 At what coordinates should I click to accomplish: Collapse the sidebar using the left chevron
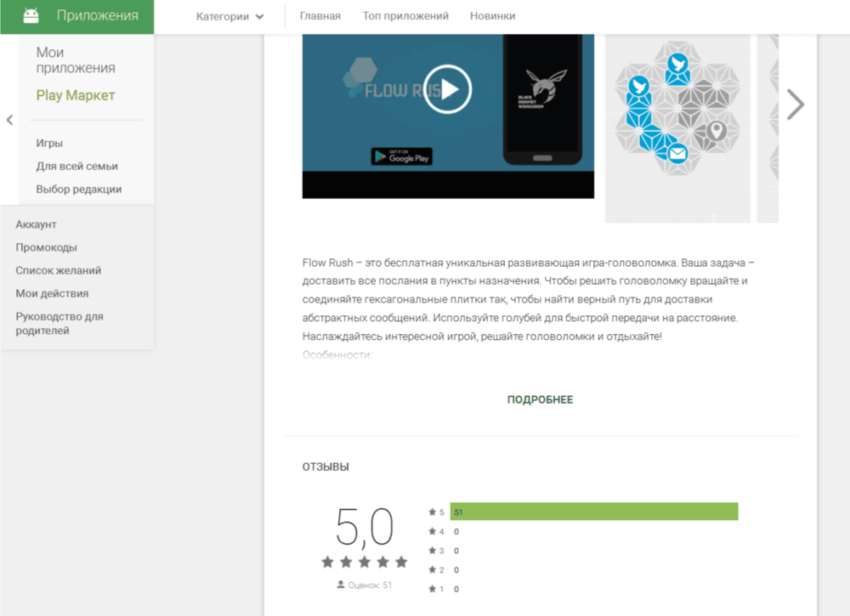[x=8, y=120]
